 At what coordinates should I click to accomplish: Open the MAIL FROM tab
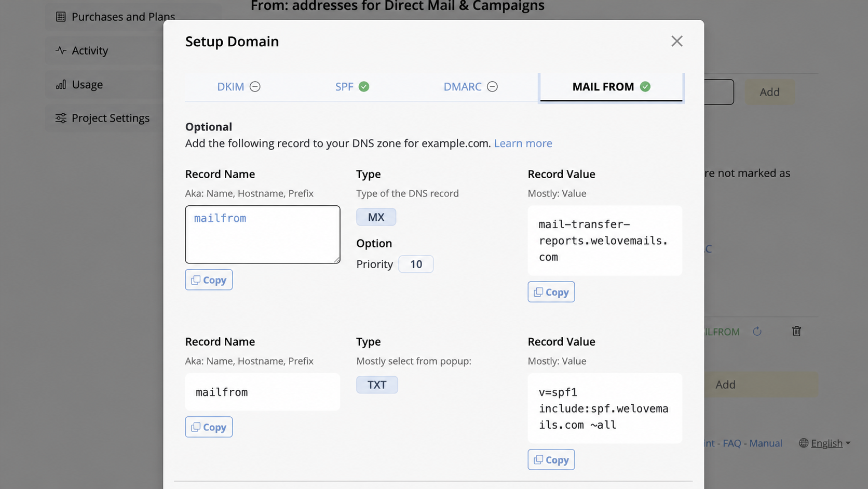611,87
